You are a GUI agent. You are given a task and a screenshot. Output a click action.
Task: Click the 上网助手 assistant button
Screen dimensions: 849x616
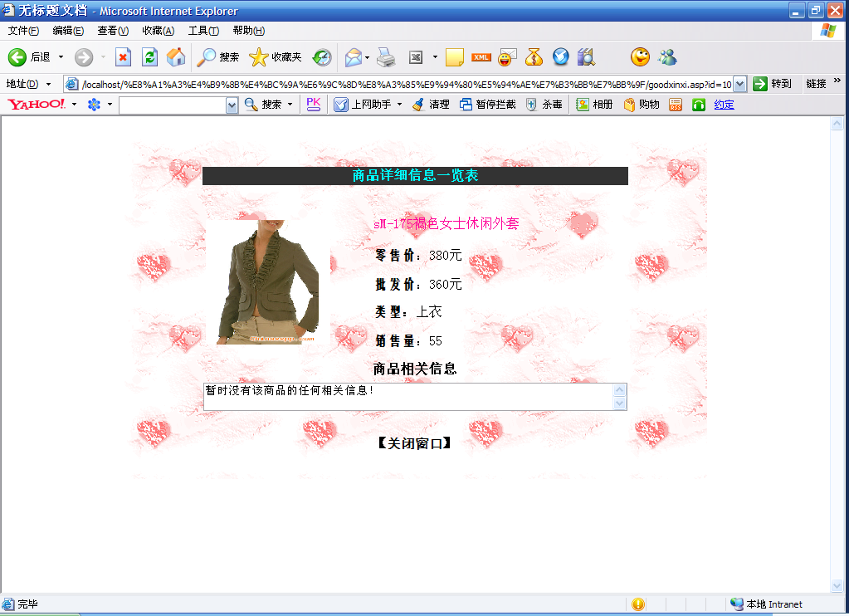362,104
